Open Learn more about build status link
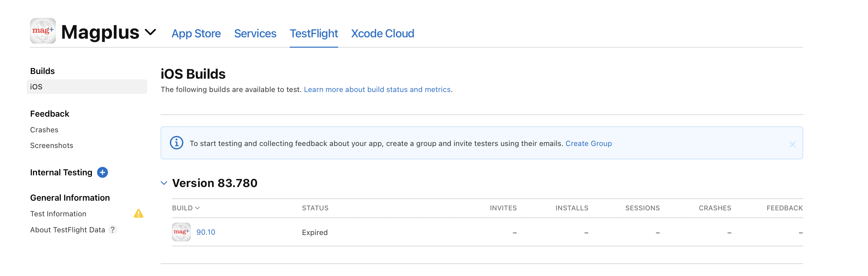The width and height of the screenshot is (868, 276). click(x=377, y=90)
